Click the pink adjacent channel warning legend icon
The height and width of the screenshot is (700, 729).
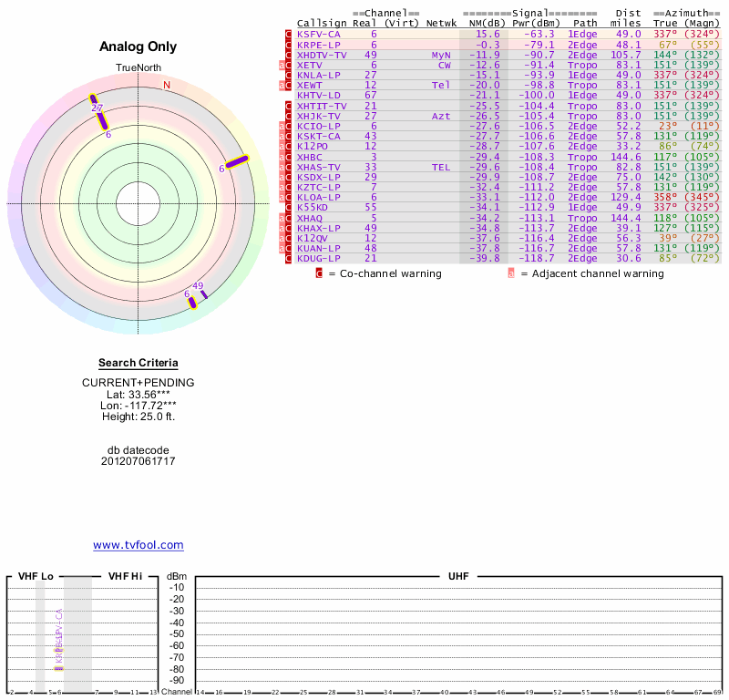pos(511,273)
